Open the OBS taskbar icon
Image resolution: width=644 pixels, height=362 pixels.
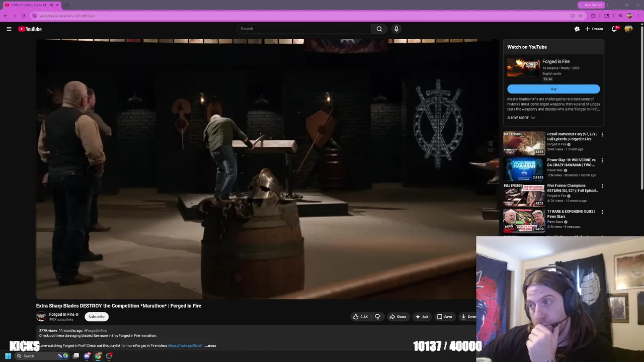point(109,356)
